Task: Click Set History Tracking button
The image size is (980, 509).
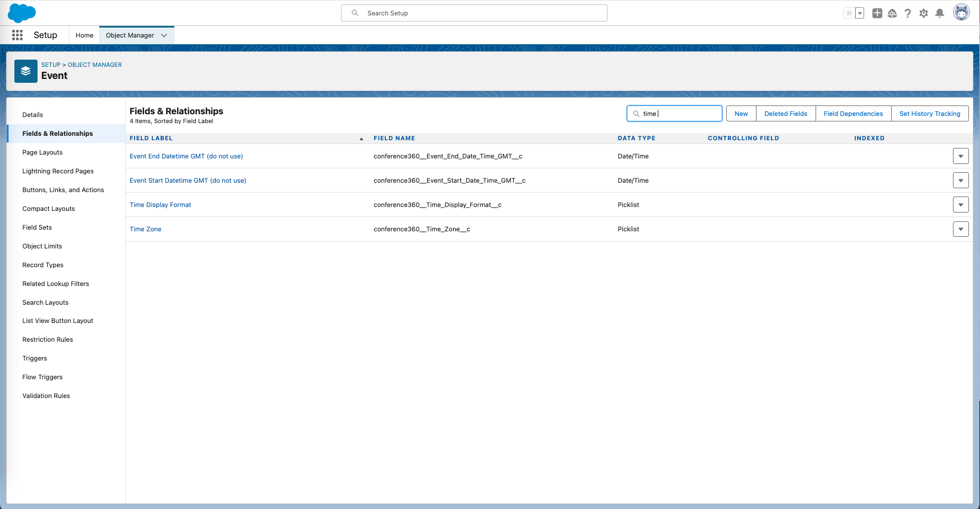Action: pos(930,114)
